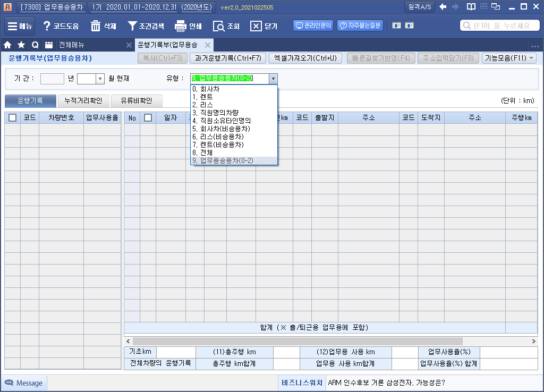The width and height of the screenshot is (544, 392).
Task: Click the horizontal scrollbar thumb
Action: click(x=297, y=342)
